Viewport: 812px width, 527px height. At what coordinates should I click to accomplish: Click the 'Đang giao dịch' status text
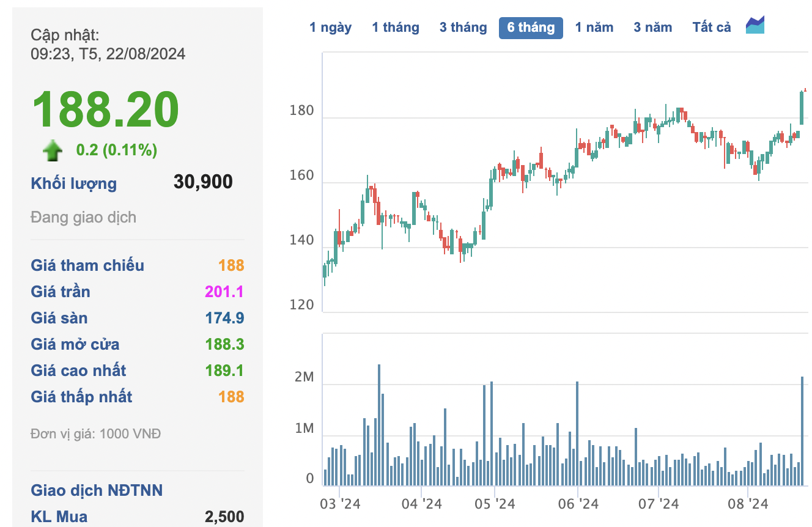[x=83, y=217]
